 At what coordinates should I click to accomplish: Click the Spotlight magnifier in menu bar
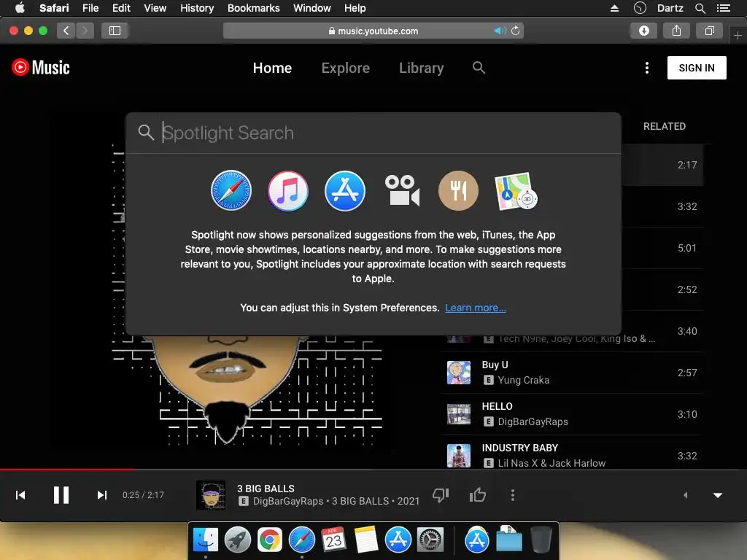pyautogui.click(x=700, y=8)
